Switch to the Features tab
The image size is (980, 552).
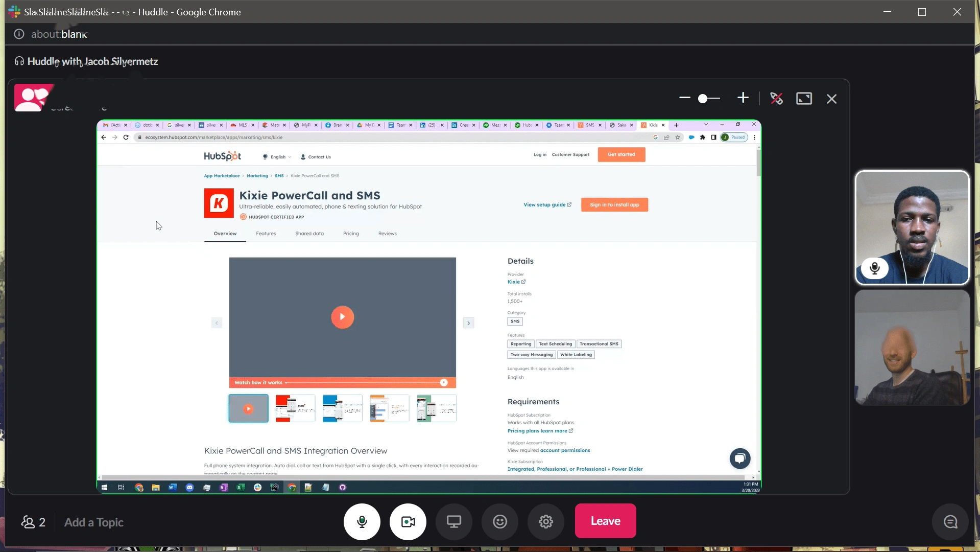(266, 234)
